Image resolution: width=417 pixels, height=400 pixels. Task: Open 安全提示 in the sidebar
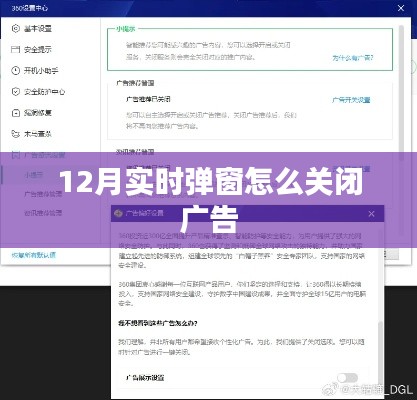click(x=38, y=49)
